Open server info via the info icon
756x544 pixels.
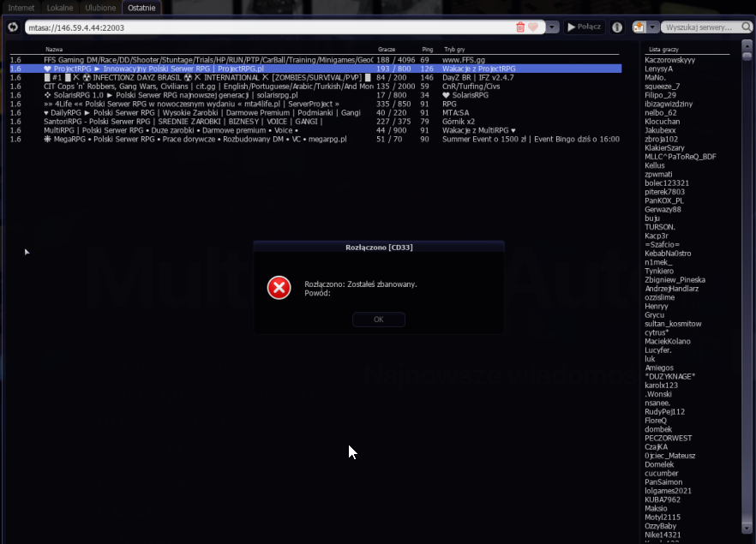coord(616,27)
